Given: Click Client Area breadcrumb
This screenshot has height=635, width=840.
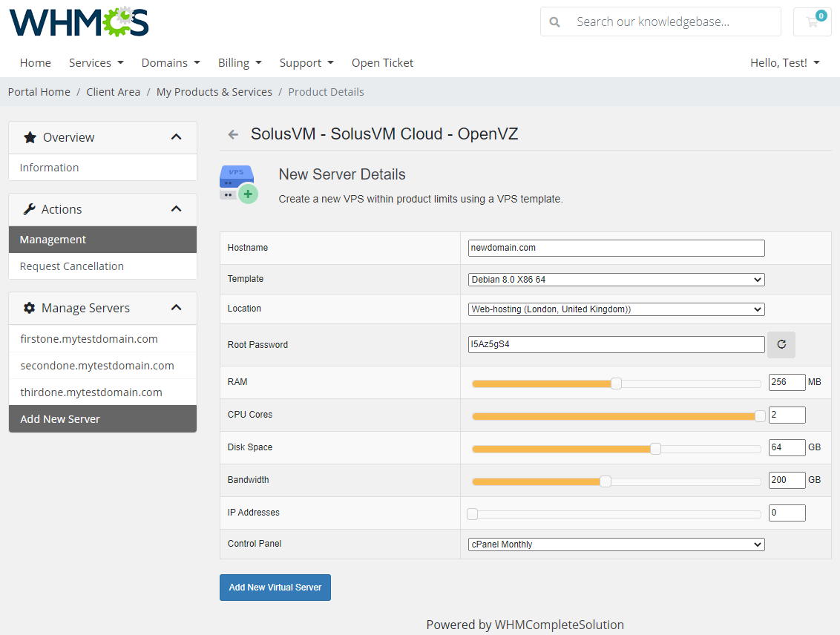Looking at the screenshot, I should pos(113,92).
